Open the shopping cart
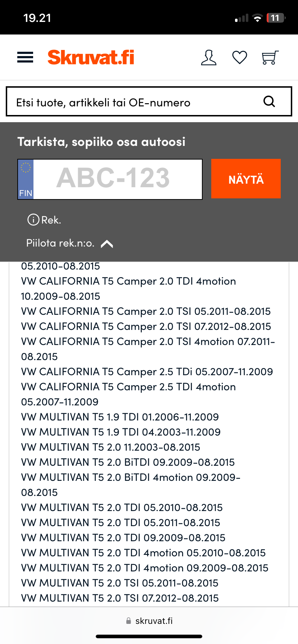 pos(270,57)
